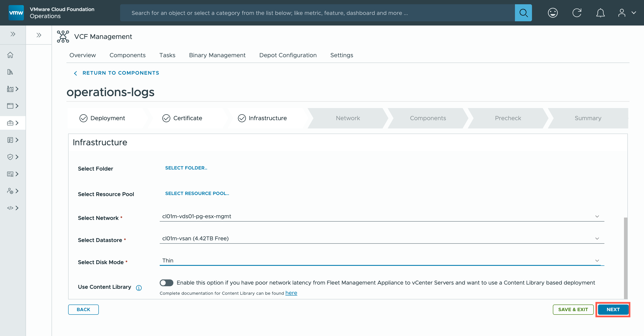The image size is (644, 336).
Task: Click the Use Content Library info icon
Action: [x=139, y=288]
